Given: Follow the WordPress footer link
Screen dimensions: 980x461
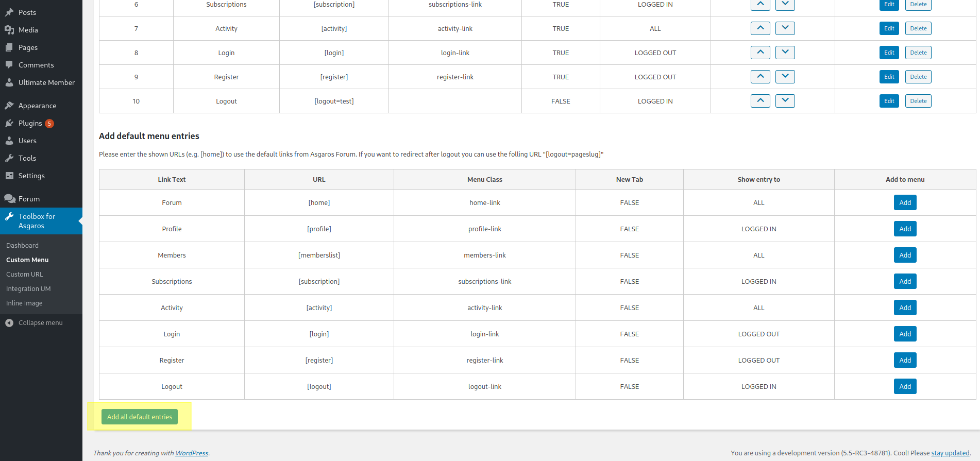Looking at the screenshot, I should [x=192, y=453].
